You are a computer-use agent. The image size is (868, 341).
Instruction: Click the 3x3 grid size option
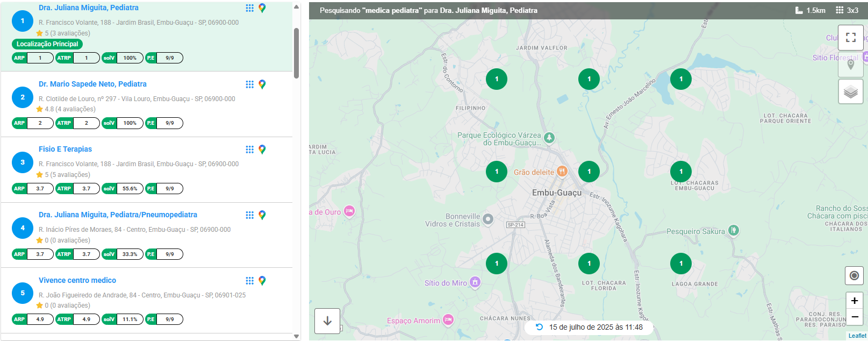(x=847, y=10)
